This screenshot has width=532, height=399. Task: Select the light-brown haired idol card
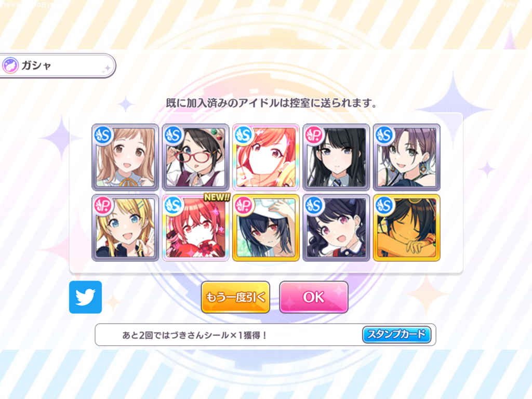click(x=125, y=157)
